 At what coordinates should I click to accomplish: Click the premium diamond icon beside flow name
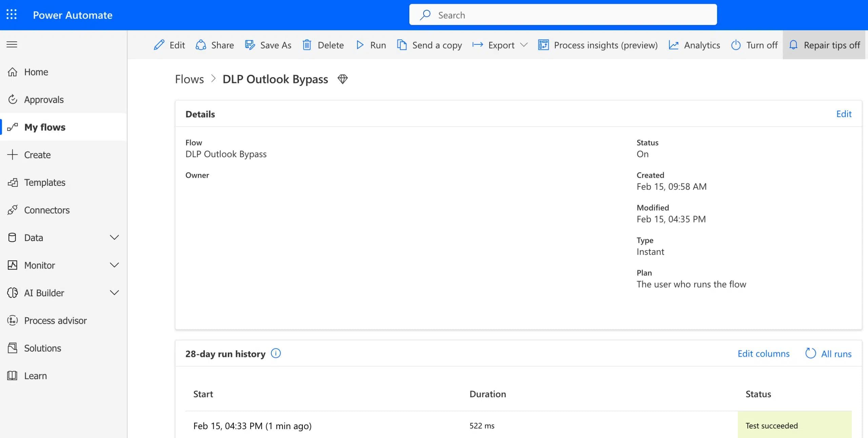342,79
